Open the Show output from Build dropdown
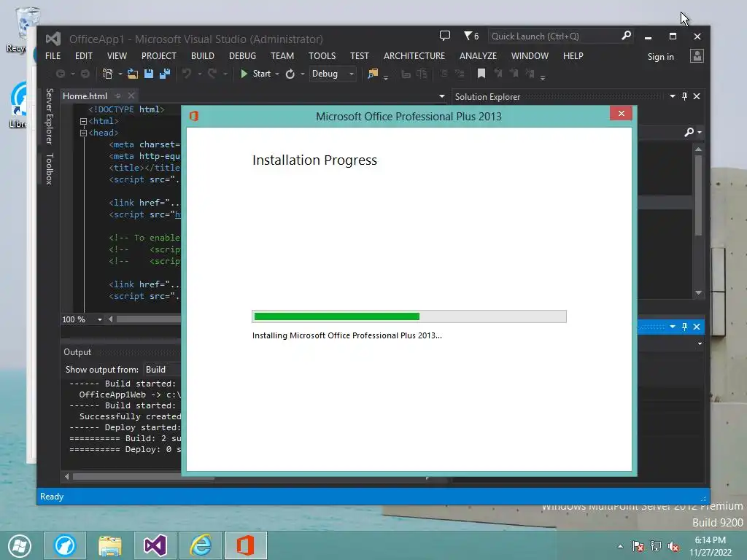Screen dimensions: 747x560 pyautogui.click(x=161, y=370)
